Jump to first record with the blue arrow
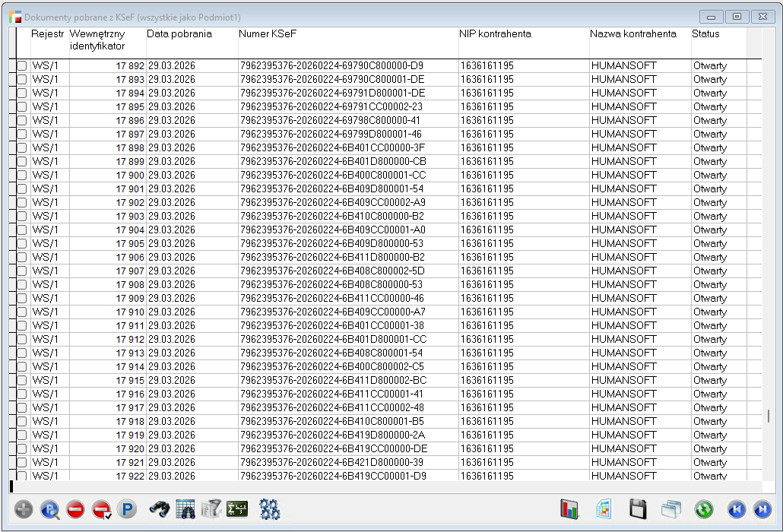The image size is (783, 532). click(736, 509)
